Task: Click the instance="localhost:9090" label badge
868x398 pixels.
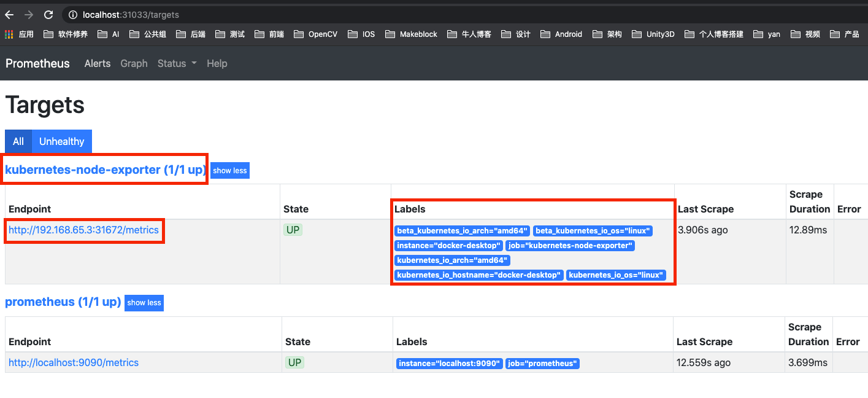Action: point(450,364)
